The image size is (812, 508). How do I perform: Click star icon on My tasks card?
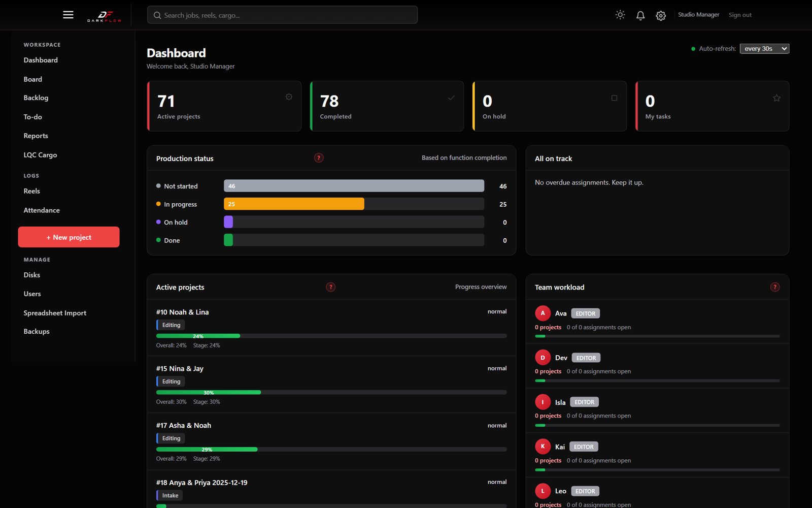tap(776, 98)
